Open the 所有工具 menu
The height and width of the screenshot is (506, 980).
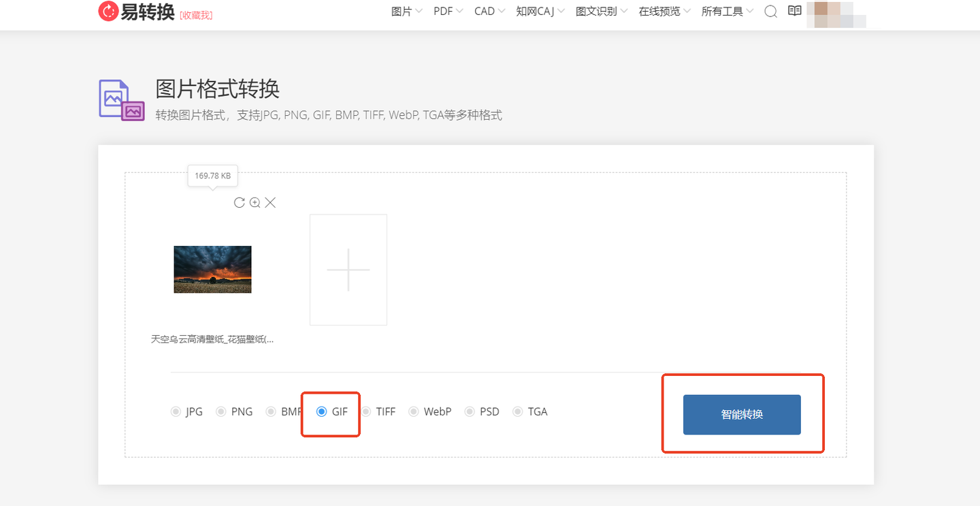click(723, 11)
